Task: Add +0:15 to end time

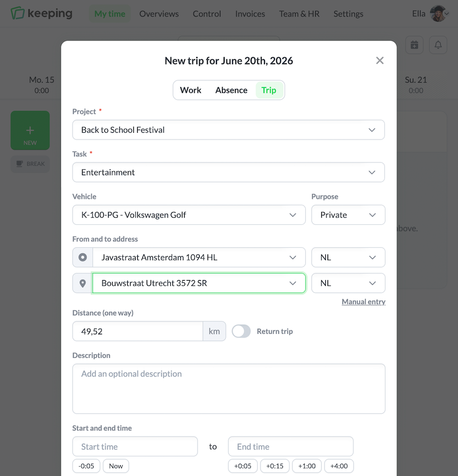Action: [274, 466]
